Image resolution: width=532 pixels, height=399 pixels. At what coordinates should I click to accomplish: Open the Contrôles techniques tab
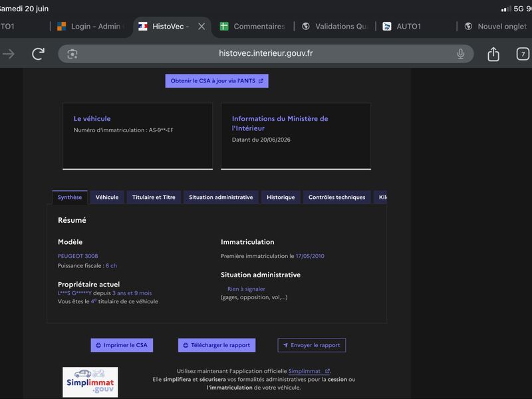337,197
